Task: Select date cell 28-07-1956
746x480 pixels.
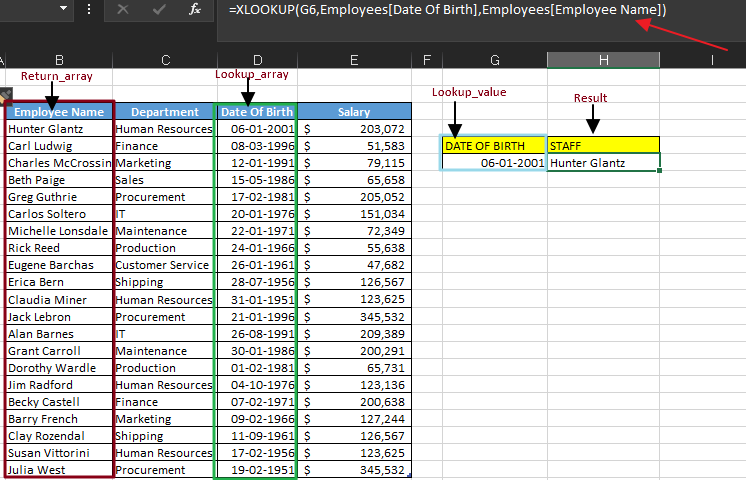Action: coord(257,282)
